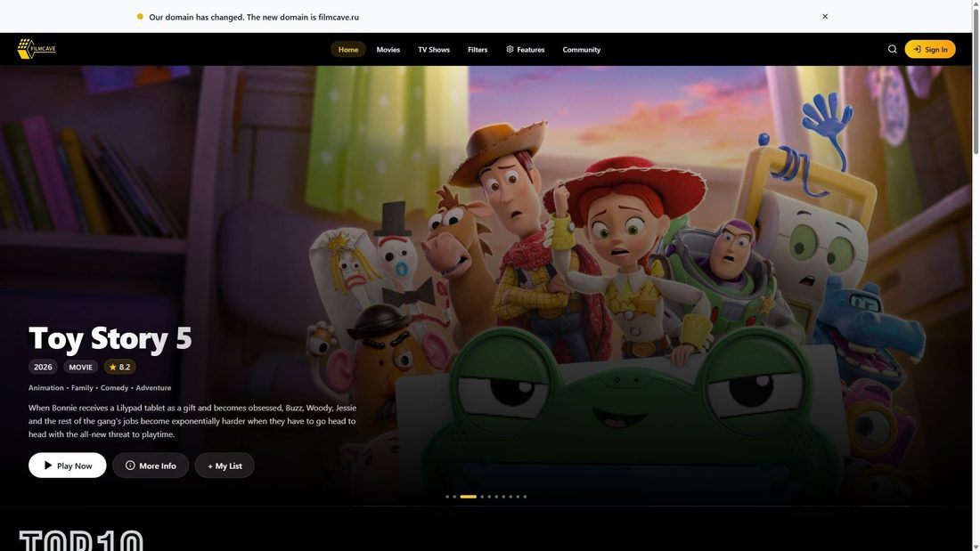Screen dimensions: 980x551
Task: Click the active yellow carousel indicator
Action: point(468,497)
